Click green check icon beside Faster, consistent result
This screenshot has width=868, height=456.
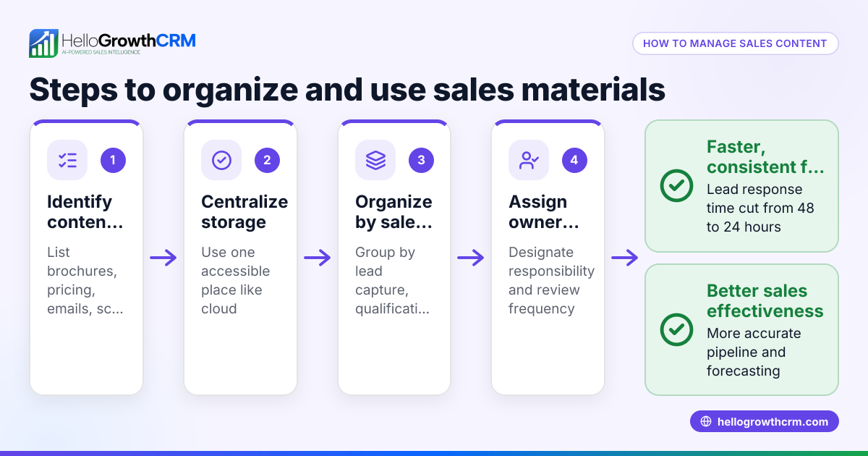click(676, 186)
